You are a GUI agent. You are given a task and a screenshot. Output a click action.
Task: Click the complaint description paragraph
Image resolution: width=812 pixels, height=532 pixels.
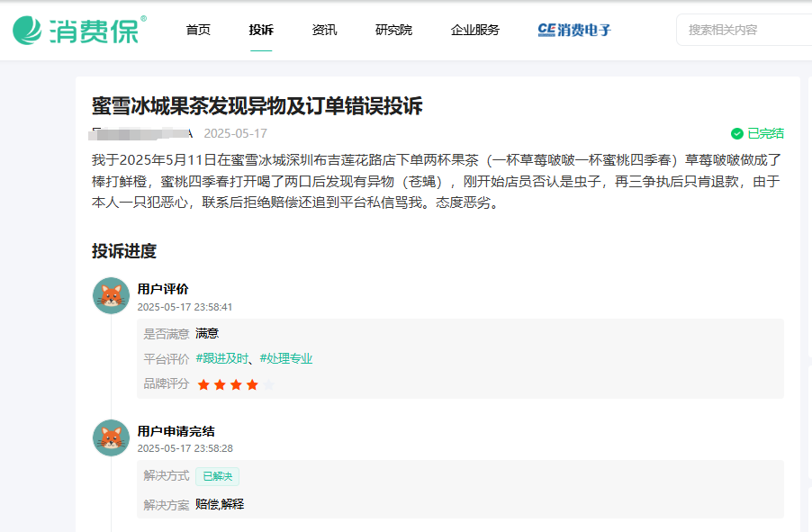pos(436,181)
